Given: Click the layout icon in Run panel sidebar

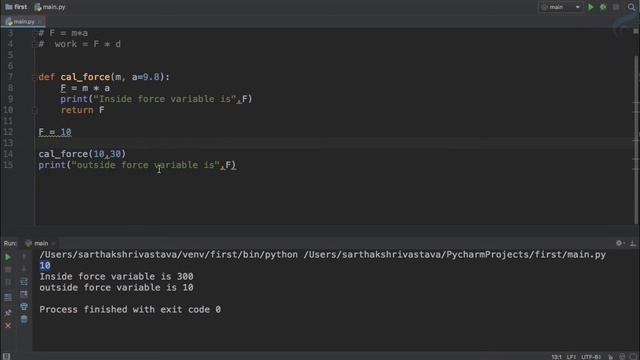Looking at the screenshot, I should 8,297.
